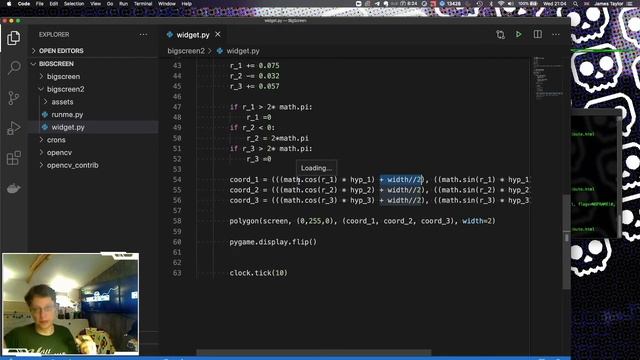Click the polygon(screen, ...) code line
The image size is (640, 360).
pyautogui.click(x=362, y=221)
